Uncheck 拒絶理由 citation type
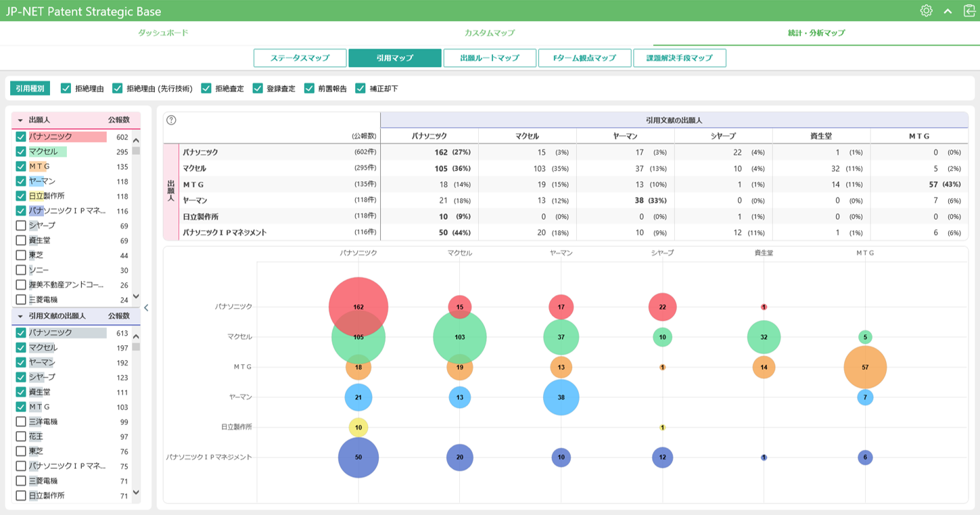The height and width of the screenshot is (515, 980). coord(66,88)
